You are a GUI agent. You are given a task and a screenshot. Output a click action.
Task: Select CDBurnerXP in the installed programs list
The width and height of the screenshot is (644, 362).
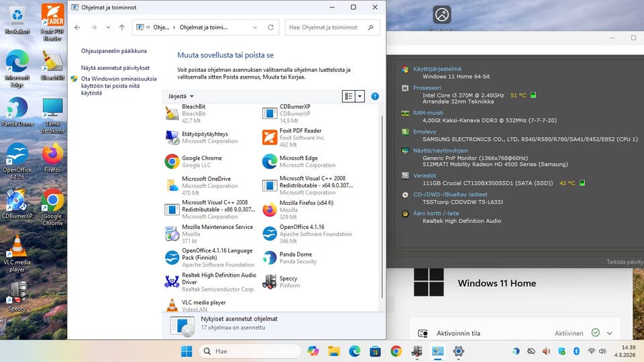click(x=308, y=114)
